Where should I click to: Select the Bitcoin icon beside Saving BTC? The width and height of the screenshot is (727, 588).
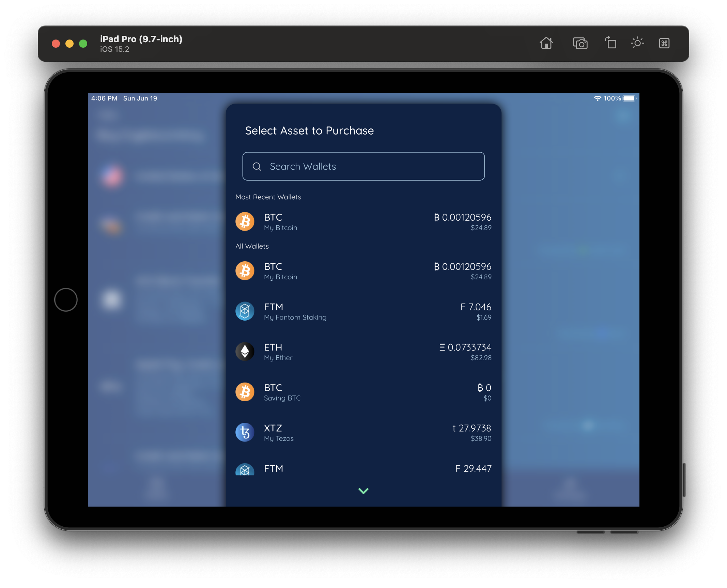point(245,392)
